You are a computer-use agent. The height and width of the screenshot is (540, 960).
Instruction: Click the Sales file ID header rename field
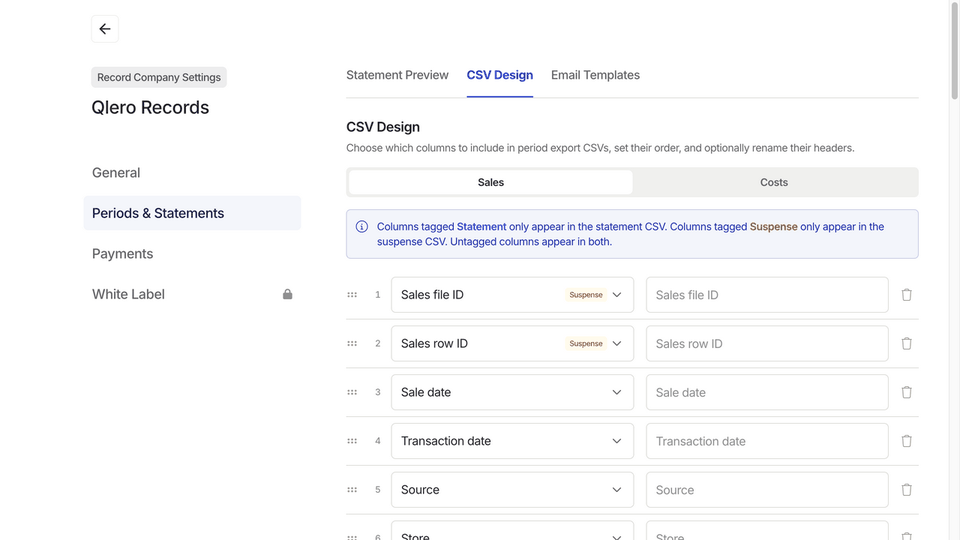point(767,294)
